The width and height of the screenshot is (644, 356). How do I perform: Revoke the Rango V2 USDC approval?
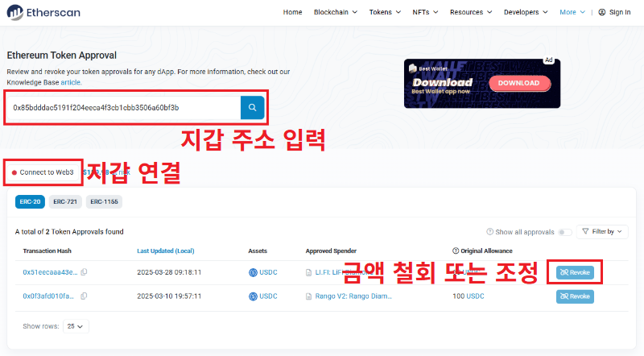[575, 296]
